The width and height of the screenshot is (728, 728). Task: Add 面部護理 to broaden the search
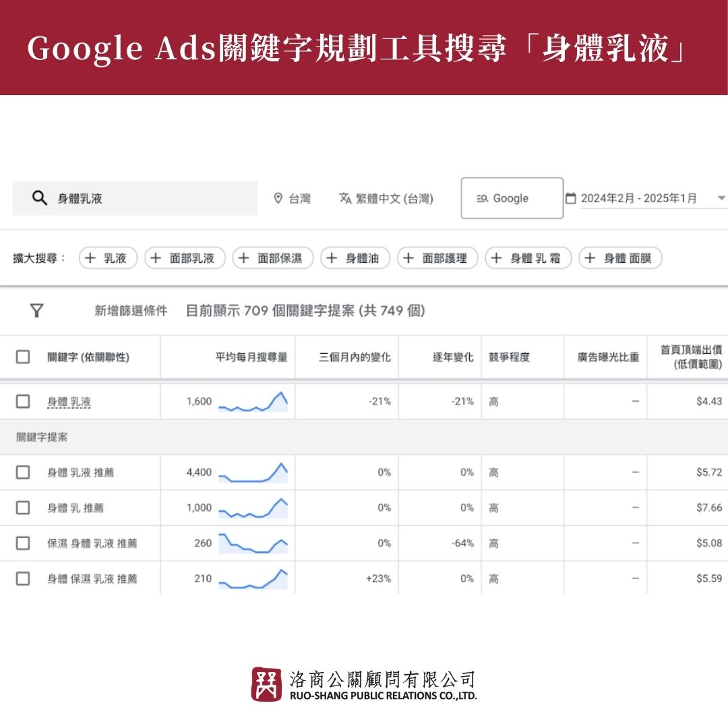pos(437,258)
